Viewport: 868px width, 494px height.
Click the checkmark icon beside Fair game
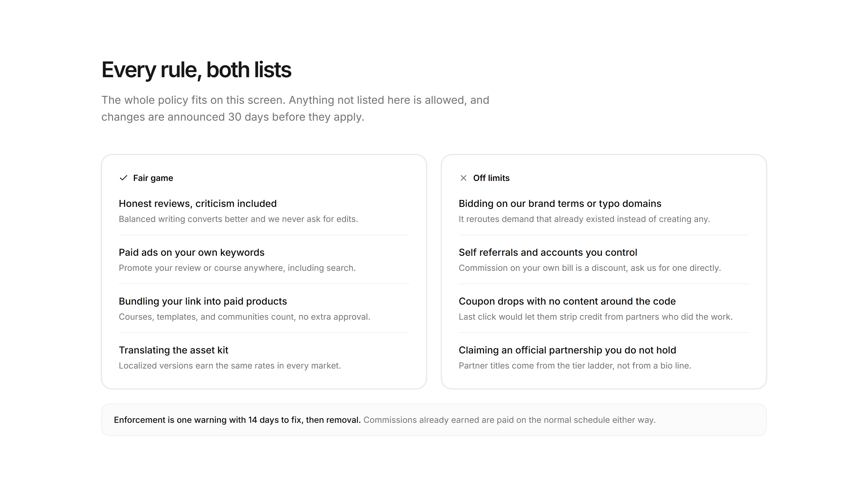(124, 178)
